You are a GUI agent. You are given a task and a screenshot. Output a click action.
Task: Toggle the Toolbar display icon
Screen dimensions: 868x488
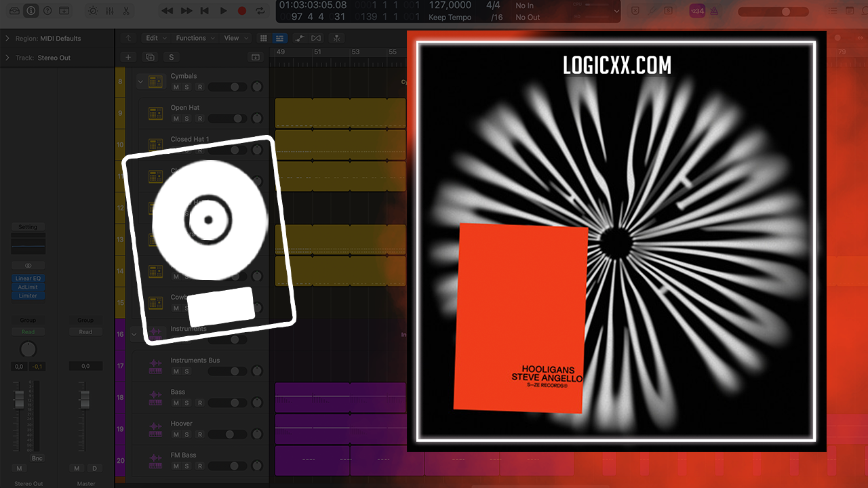tap(64, 11)
